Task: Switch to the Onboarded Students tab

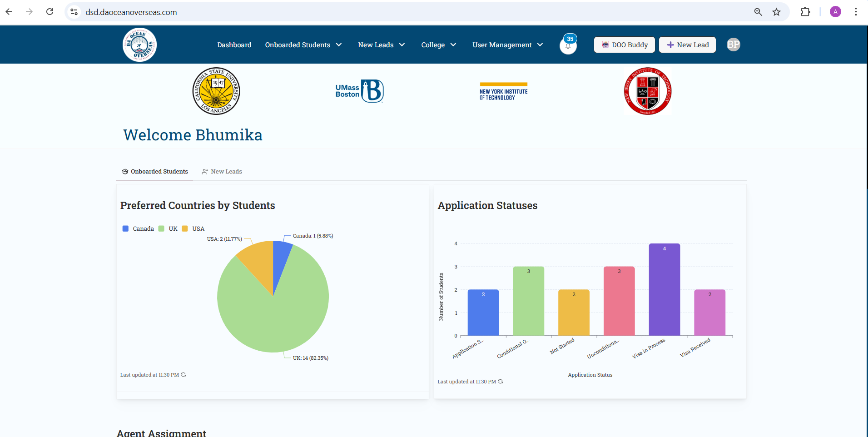Action: pyautogui.click(x=155, y=171)
